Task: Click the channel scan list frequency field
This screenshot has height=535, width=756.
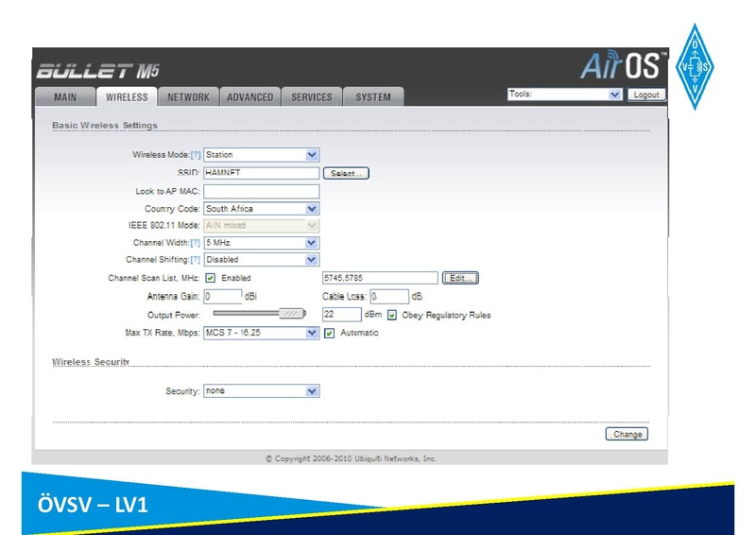Action: (x=380, y=278)
